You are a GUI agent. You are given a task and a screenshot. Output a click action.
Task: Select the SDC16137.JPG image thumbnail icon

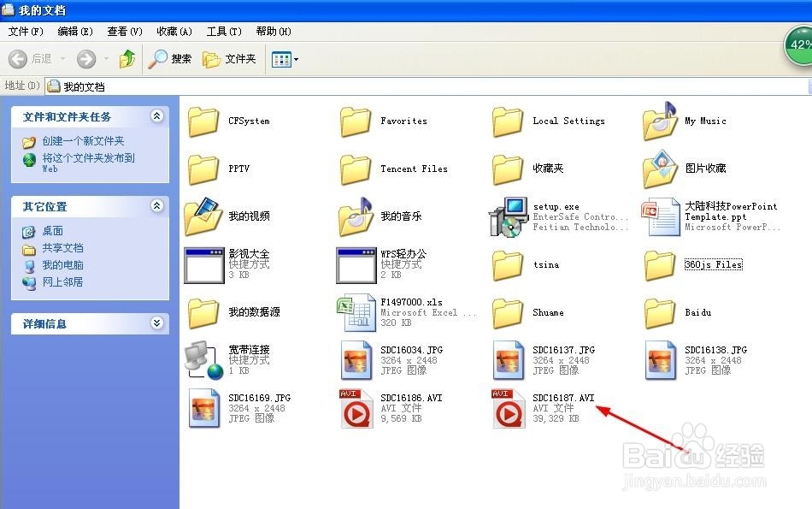509,360
